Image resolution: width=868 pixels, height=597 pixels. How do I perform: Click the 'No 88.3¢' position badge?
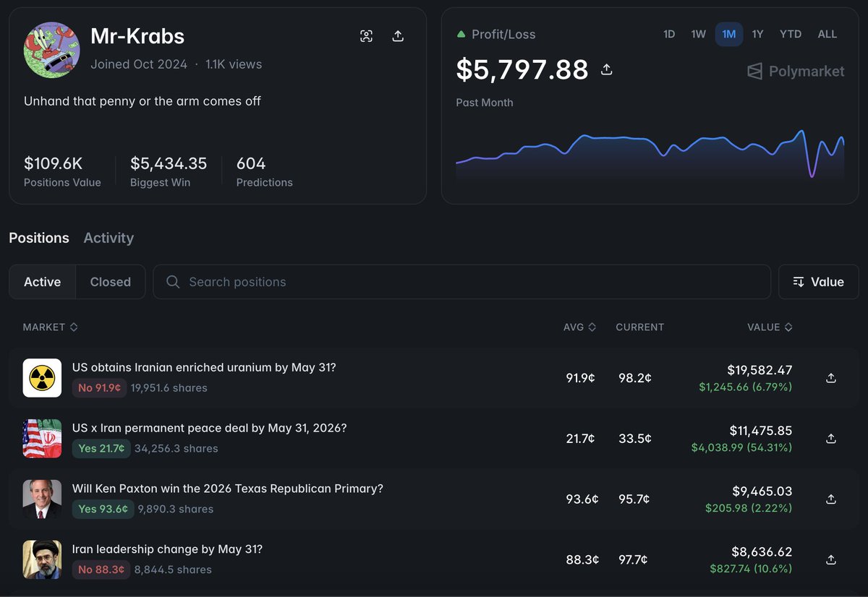[x=100, y=570]
